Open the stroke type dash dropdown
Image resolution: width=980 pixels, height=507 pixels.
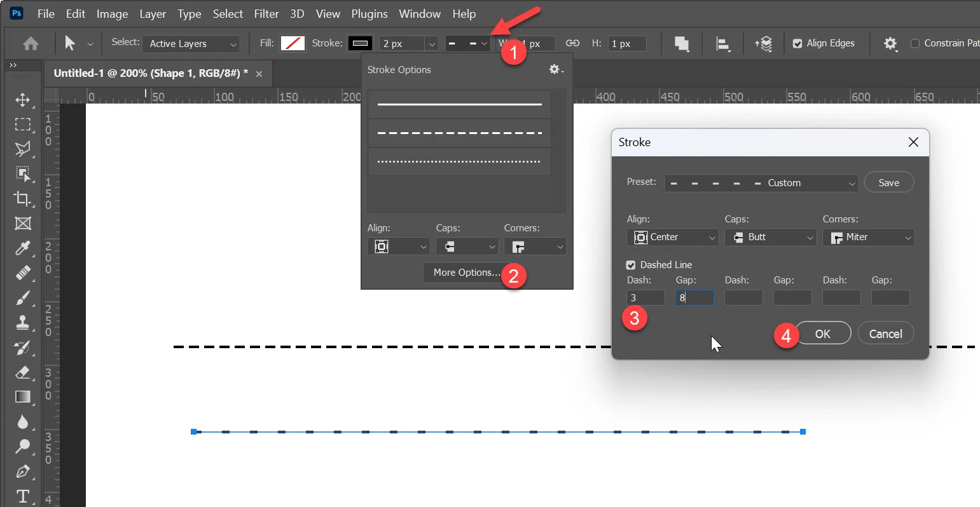pos(467,43)
